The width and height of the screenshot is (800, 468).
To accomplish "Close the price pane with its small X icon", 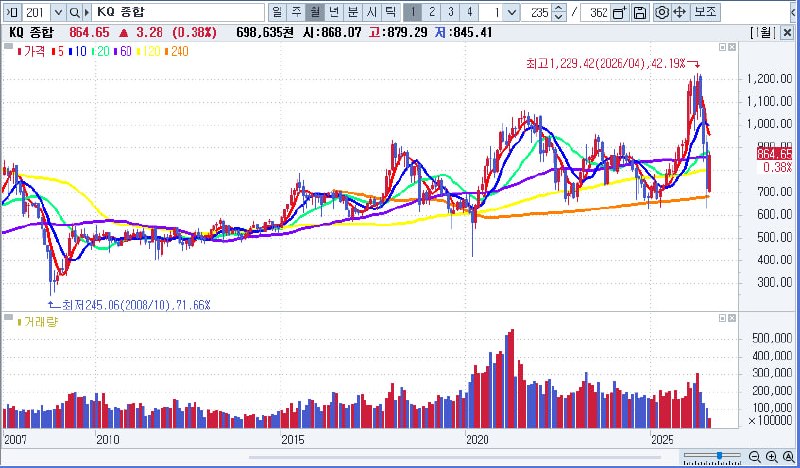I will [732, 47].
